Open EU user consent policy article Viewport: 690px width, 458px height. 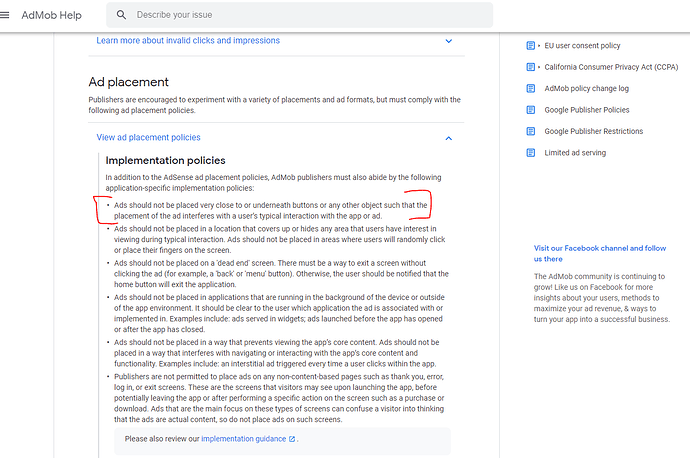coord(582,45)
